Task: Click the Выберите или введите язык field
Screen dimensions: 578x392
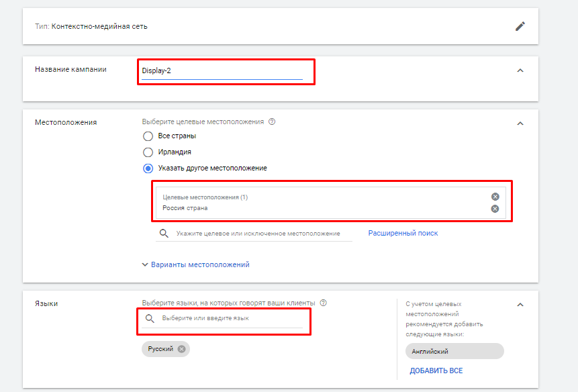Action: pos(228,318)
